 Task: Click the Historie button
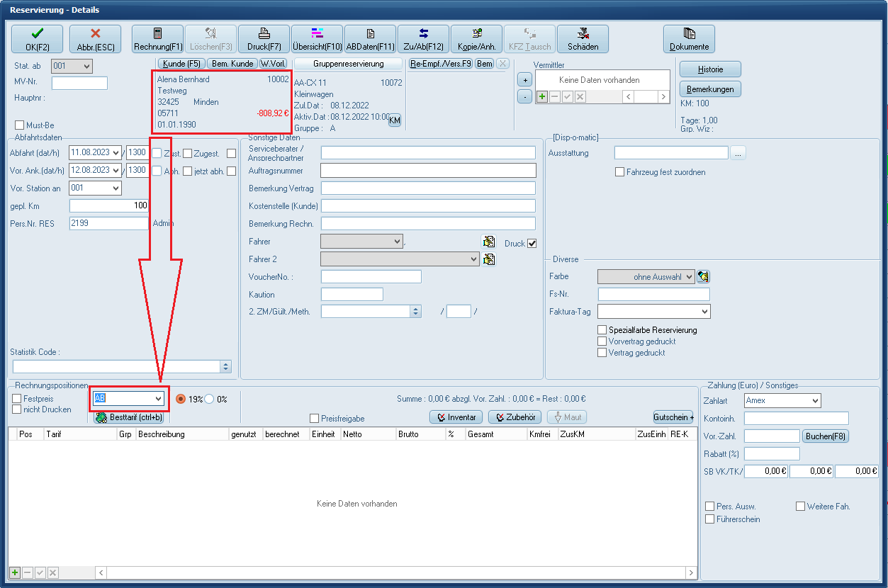tap(710, 69)
